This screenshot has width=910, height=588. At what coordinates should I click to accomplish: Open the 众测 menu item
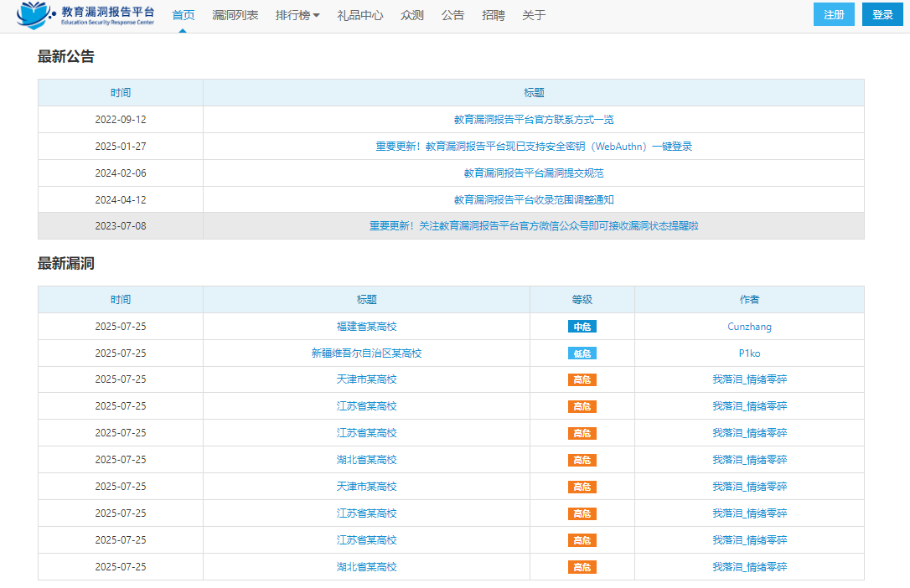click(412, 15)
